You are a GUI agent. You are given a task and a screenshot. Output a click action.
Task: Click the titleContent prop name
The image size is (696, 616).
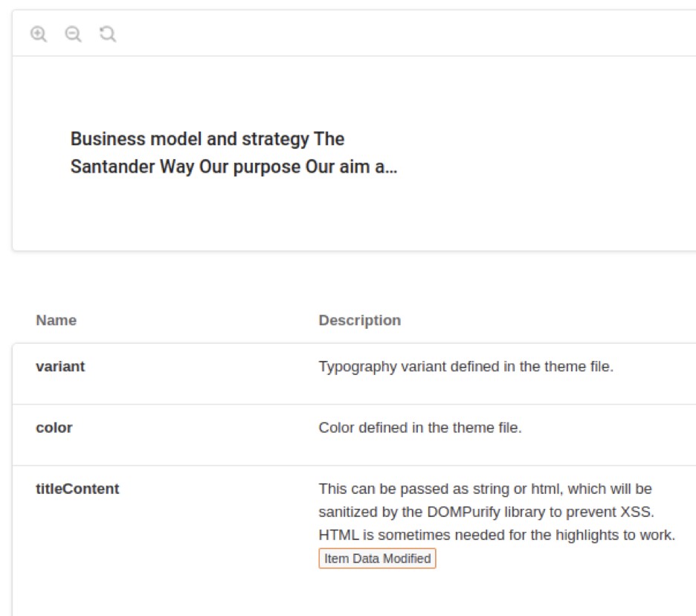[77, 489]
